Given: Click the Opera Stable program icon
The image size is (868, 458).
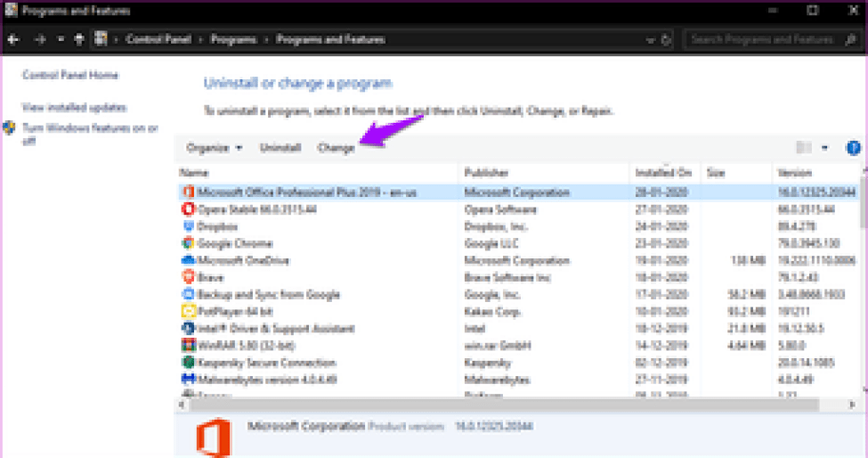Looking at the screenshot, I should [188, 209].
